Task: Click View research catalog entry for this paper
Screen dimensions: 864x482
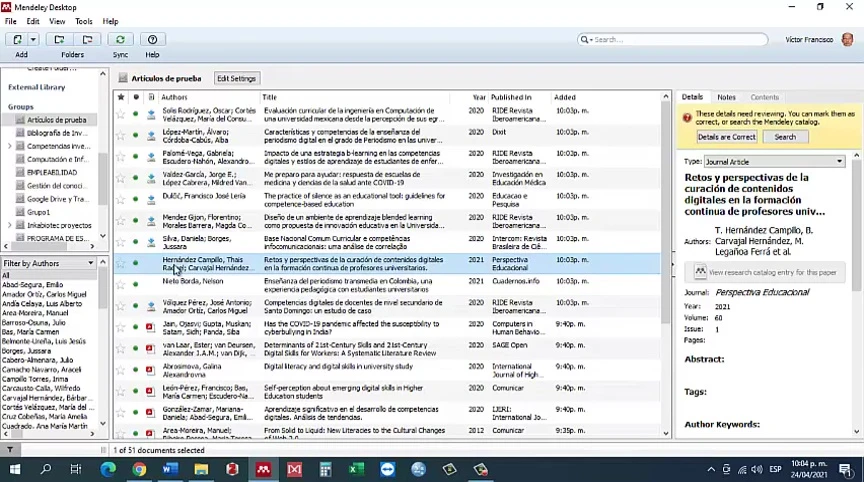Action: 765,272
